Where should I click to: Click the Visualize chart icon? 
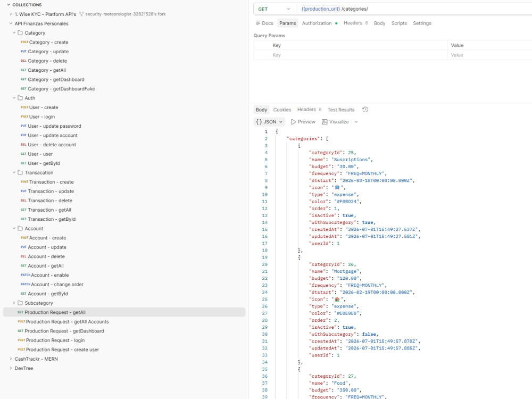click(x=325, y=122)
